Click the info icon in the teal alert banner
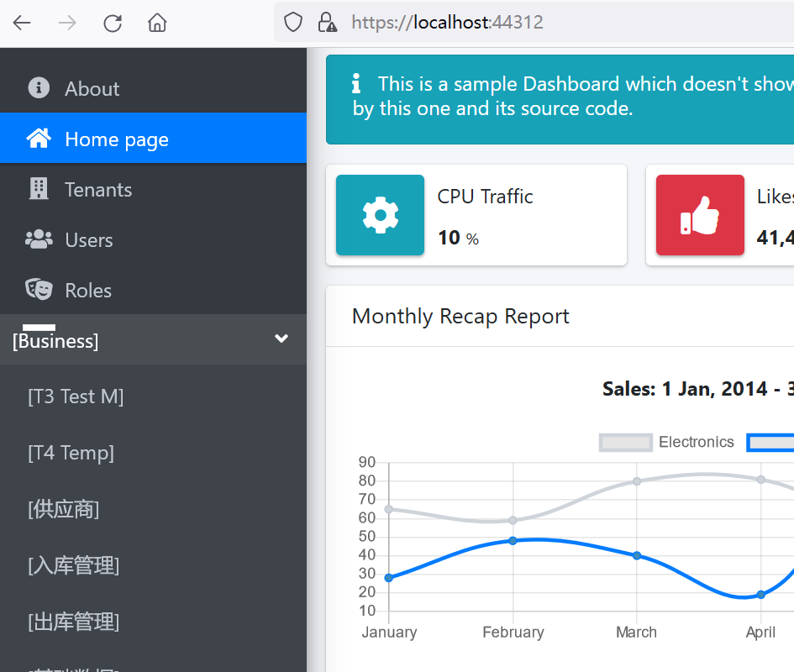The image size is (794, 672). pyautogui.click(x=356, y=83)
